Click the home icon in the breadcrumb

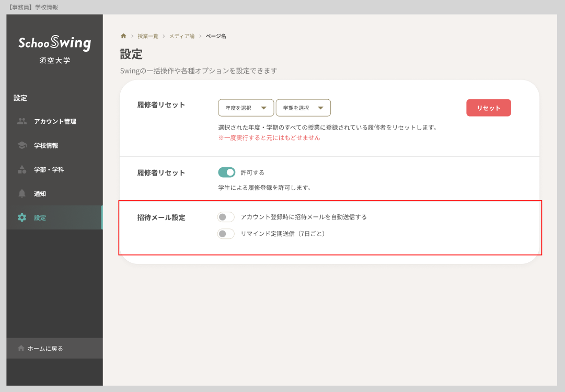coord(123,36)
